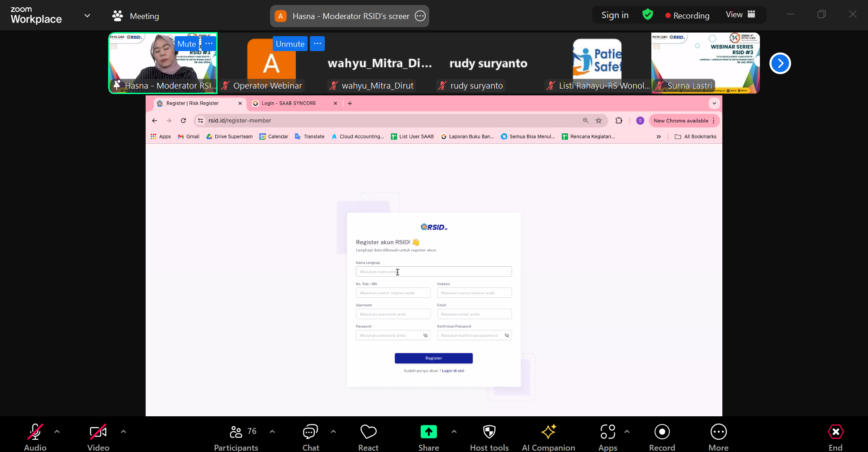Open the Meeting tab
The height and width of the screenshot is (452, 868).
tap(136, 16)
